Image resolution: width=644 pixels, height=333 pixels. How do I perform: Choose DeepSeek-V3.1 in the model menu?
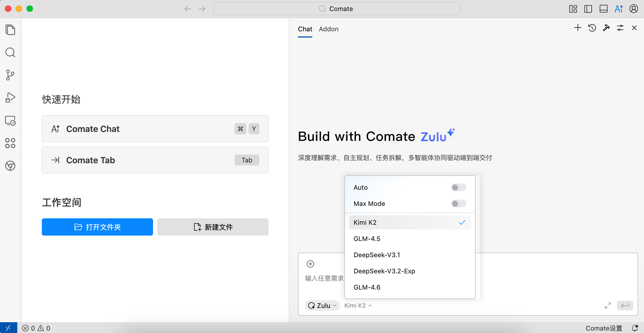377,255
